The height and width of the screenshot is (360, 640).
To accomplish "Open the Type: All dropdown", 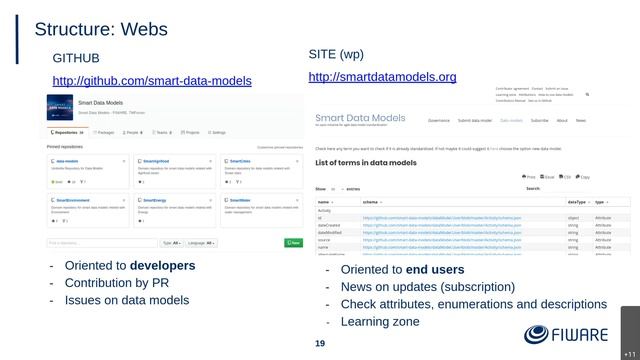I will pyautogui.click(x=172, y=243).
